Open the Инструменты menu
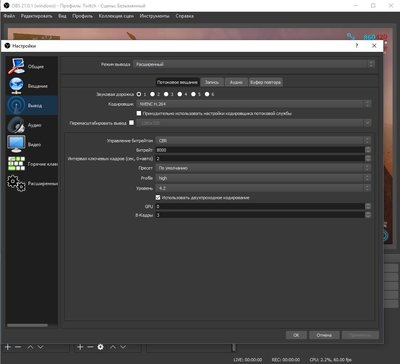 pos(154,16)
